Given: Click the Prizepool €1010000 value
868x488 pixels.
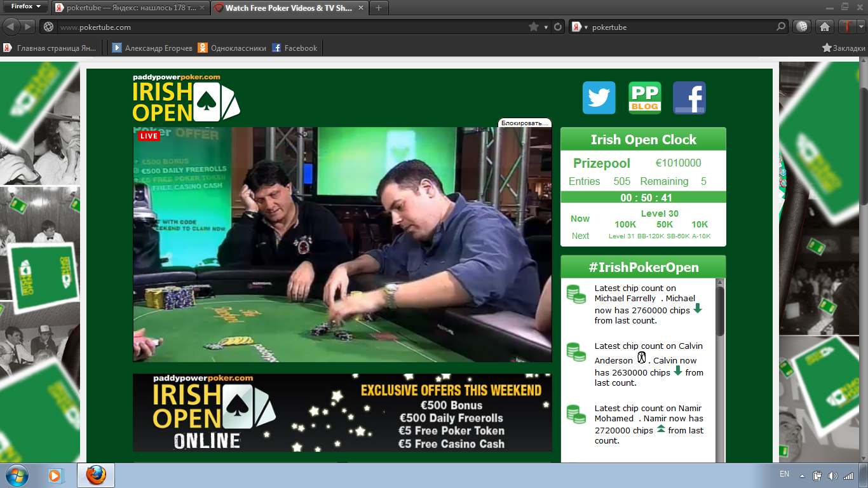Looking at the screenshot, I should click(x=679, y=163).
